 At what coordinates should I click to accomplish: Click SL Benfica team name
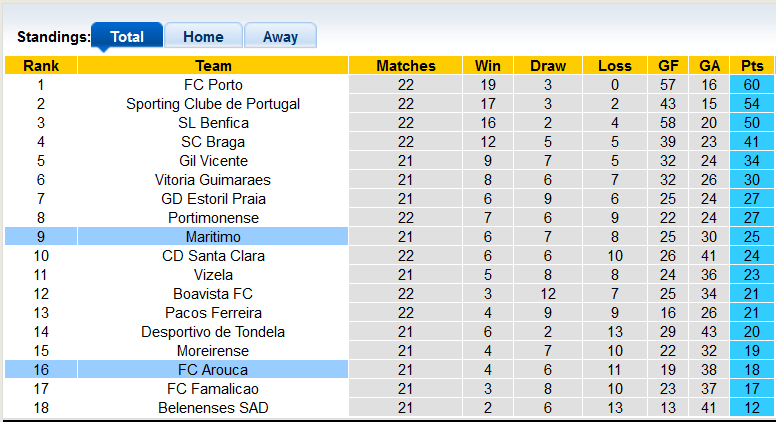(213, 123)
